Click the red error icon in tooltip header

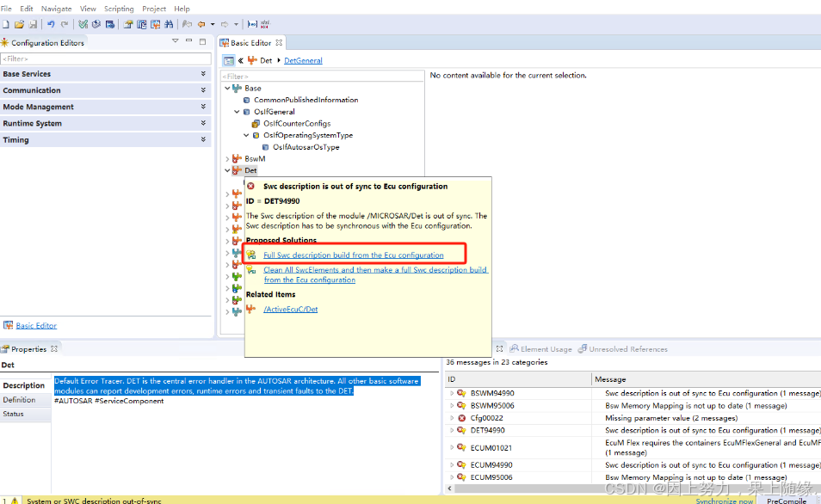(x=250, y=187)
